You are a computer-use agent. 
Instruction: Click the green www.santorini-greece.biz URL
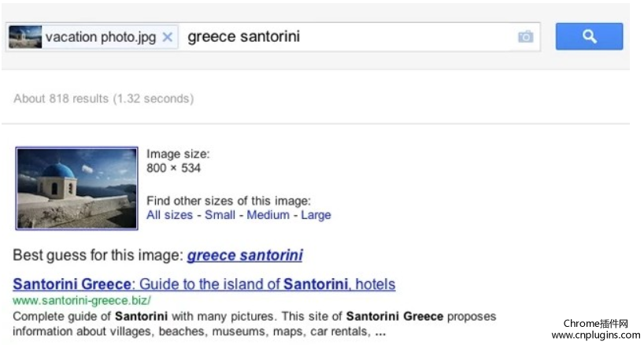tap(82, 301)
